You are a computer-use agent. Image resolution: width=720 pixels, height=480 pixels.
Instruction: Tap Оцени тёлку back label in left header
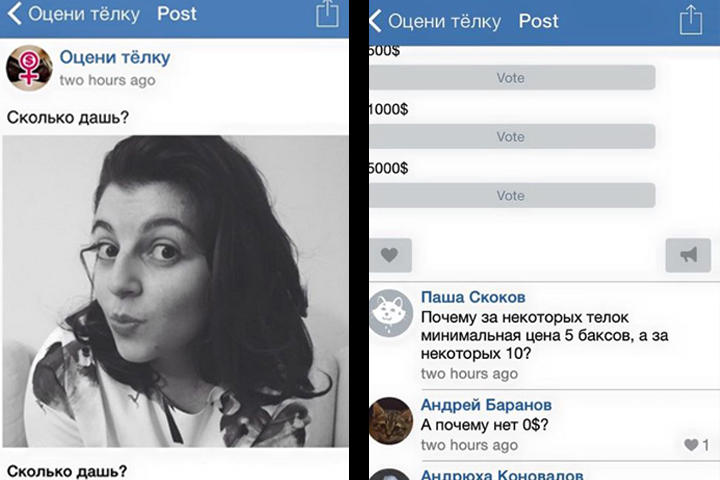84,14
